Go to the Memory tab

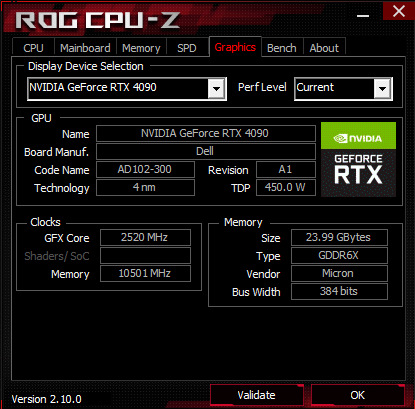pos(141,48)
